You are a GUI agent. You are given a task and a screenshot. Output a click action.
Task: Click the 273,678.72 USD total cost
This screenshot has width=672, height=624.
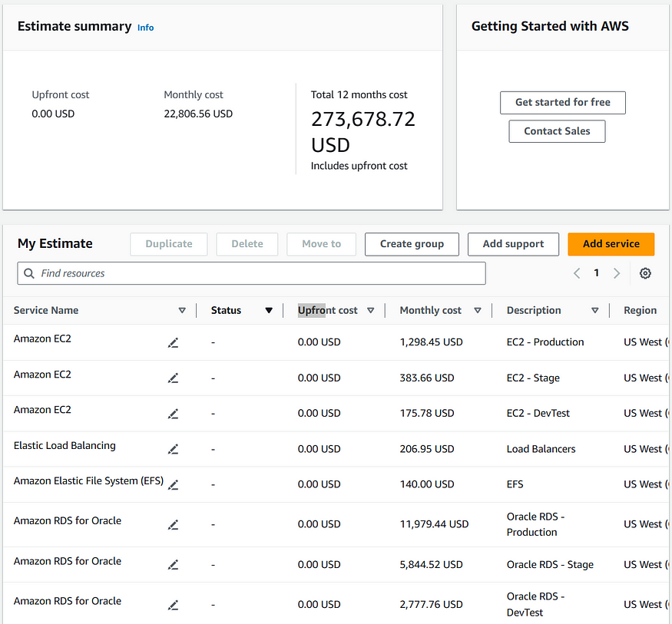tap(363, 132)
